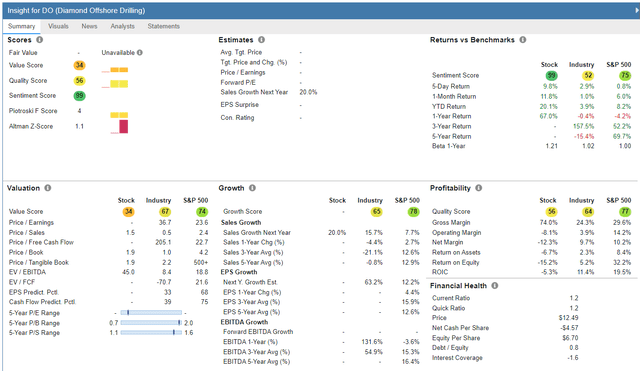The height and width of the screenshot is (371, 640).
Task: Click Debt / Equity value 0.8
Action: [574, 348]
